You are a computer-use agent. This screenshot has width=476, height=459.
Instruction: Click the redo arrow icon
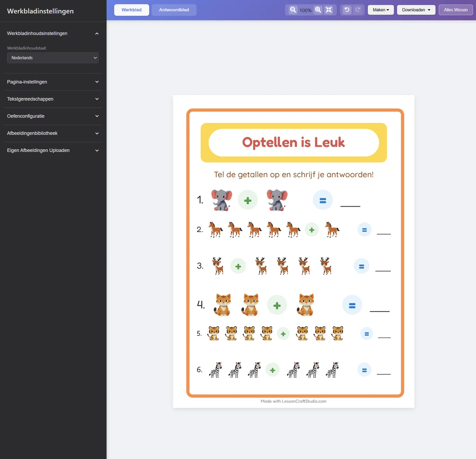tap(358, 10)
